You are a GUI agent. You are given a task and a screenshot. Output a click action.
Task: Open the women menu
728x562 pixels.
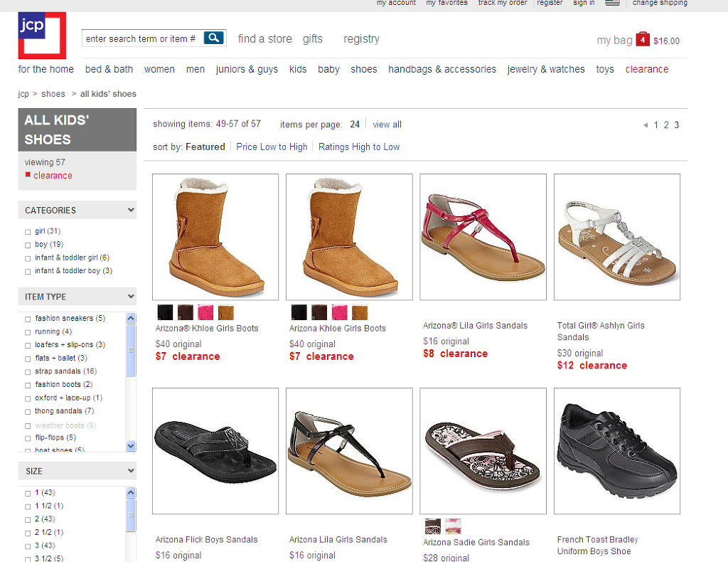tap(159, 69)
